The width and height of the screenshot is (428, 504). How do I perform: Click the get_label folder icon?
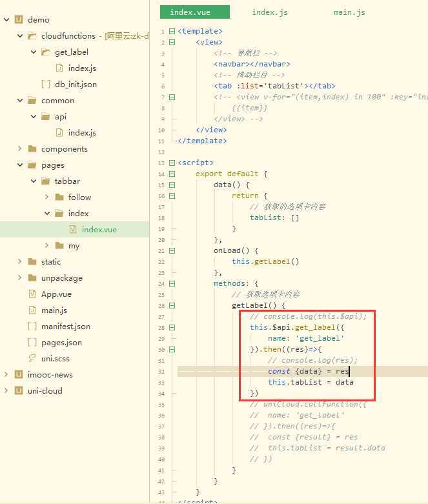click(x=46, y=52)
